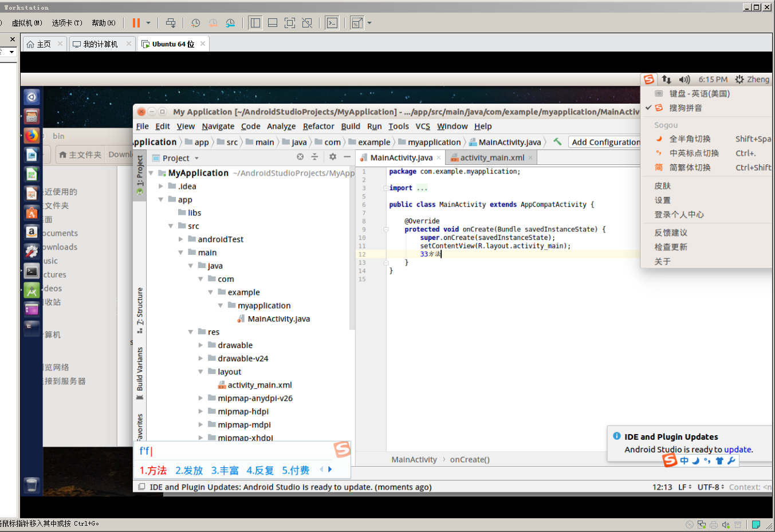Click onCreate() in editor breadcrumb

click(470, 459)
